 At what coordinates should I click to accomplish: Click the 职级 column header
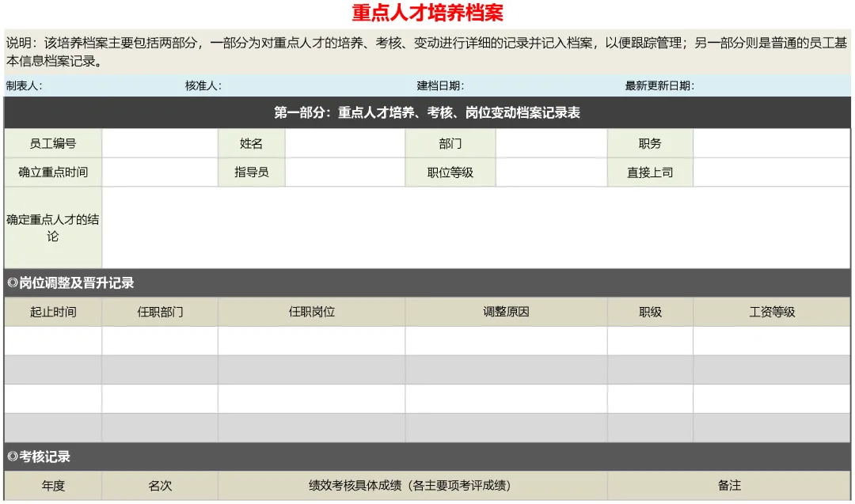tap(650, 312)
